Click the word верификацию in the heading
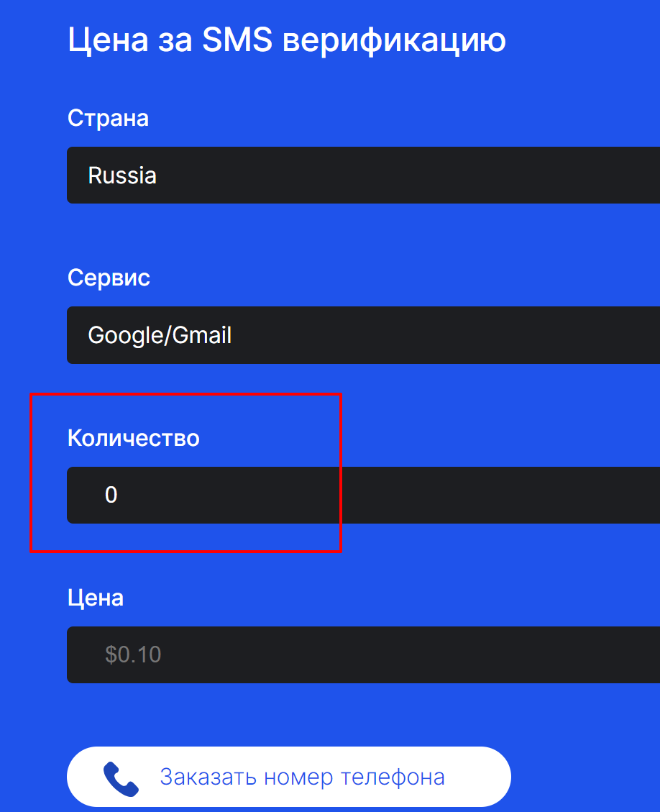 395,40
